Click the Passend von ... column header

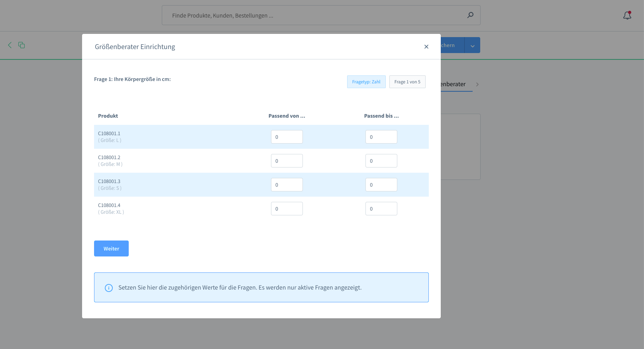[287, 116]
